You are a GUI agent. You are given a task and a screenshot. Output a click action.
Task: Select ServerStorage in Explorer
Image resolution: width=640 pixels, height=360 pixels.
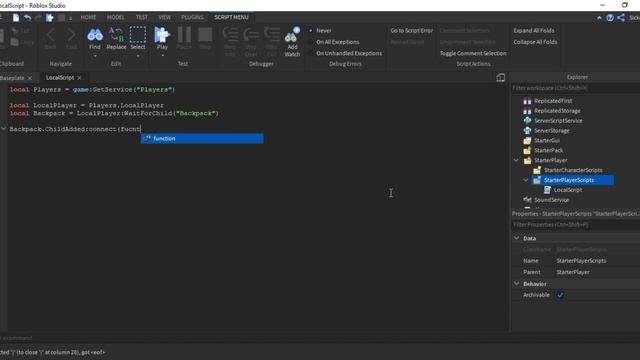coord(551,131)
